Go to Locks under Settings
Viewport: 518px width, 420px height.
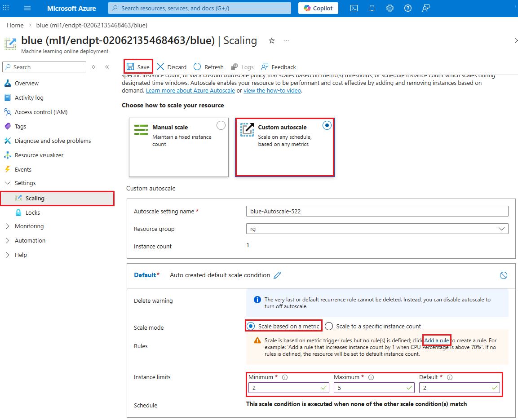(x=33, y=212)
